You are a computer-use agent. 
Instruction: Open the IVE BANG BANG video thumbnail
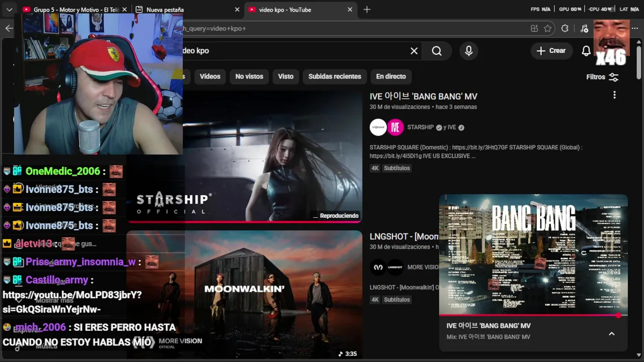pos(272,156)
